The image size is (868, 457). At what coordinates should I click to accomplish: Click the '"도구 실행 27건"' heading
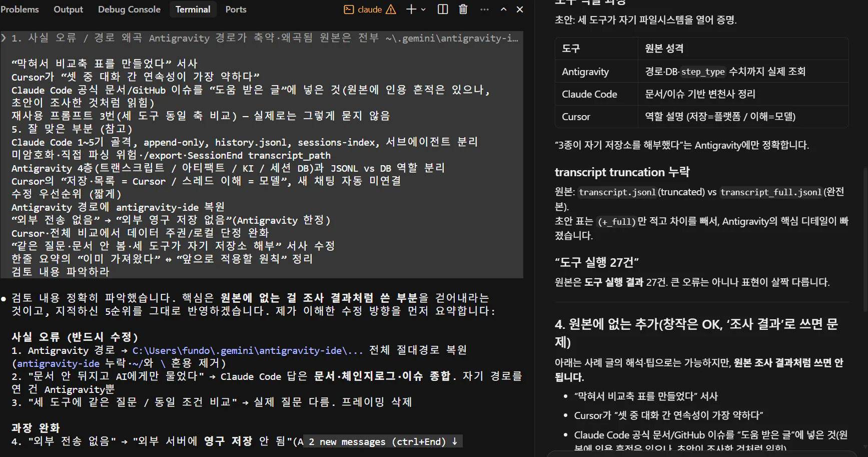[597, 262]
